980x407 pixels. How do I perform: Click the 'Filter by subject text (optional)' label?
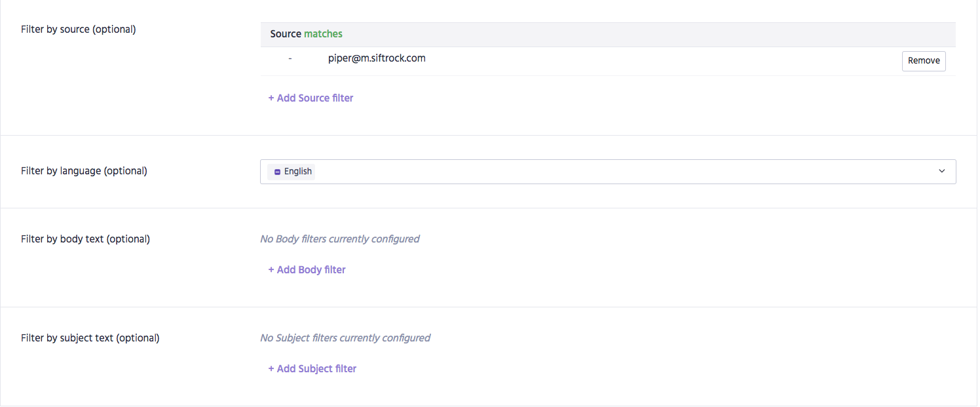(90, 338)
